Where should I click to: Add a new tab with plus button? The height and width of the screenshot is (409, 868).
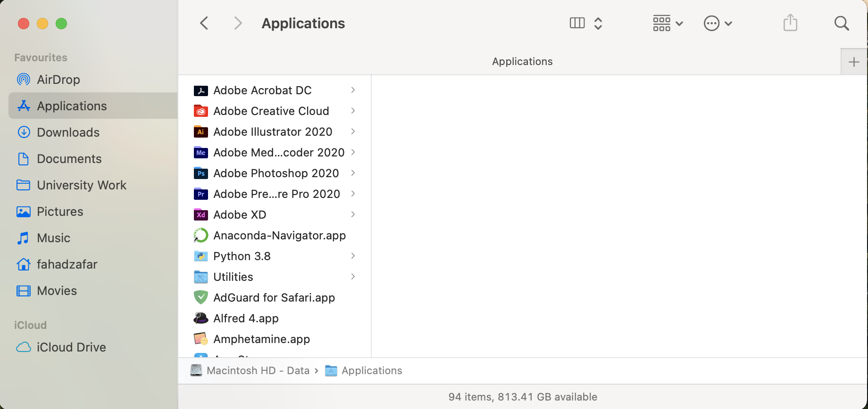(854, 62)
